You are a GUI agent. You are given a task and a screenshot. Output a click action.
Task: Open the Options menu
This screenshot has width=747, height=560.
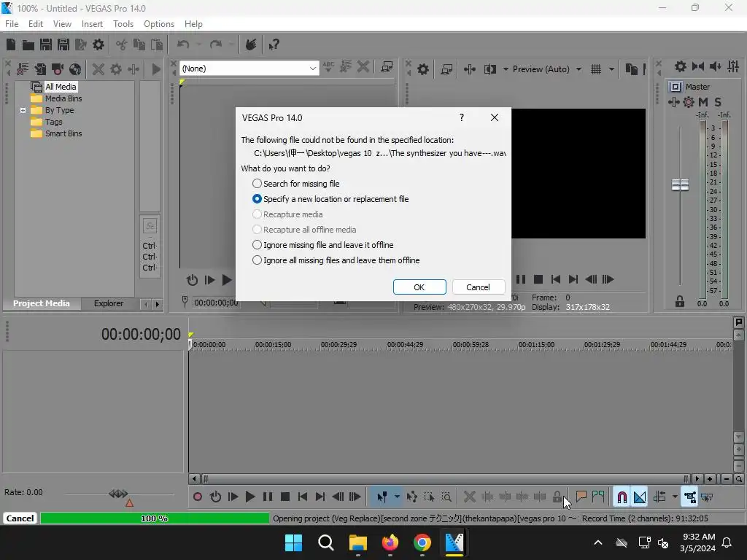coord(158,24)
